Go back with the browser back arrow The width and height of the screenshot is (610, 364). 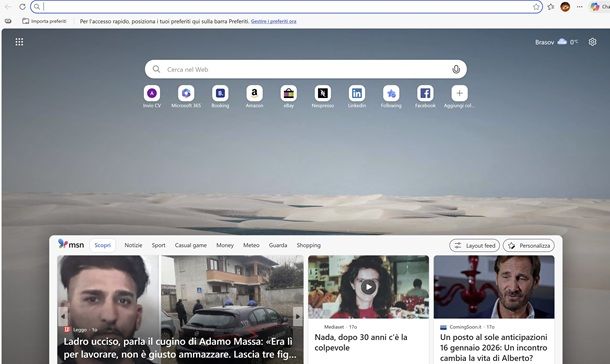8,7
